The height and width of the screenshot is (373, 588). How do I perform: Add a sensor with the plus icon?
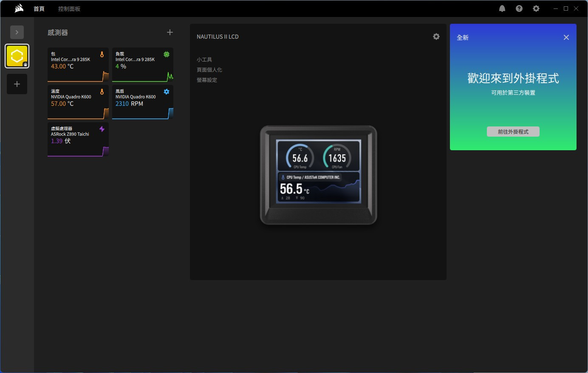point(170,32)
